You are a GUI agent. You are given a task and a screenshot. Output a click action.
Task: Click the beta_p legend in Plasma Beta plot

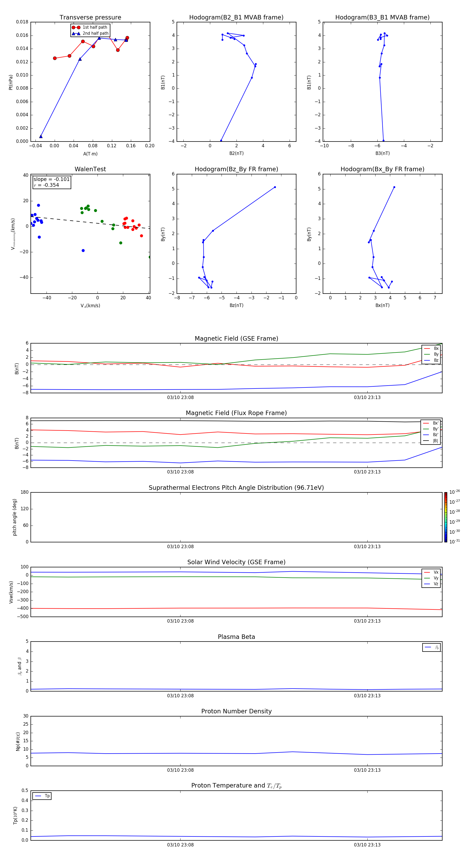click(x=431, y=647)
